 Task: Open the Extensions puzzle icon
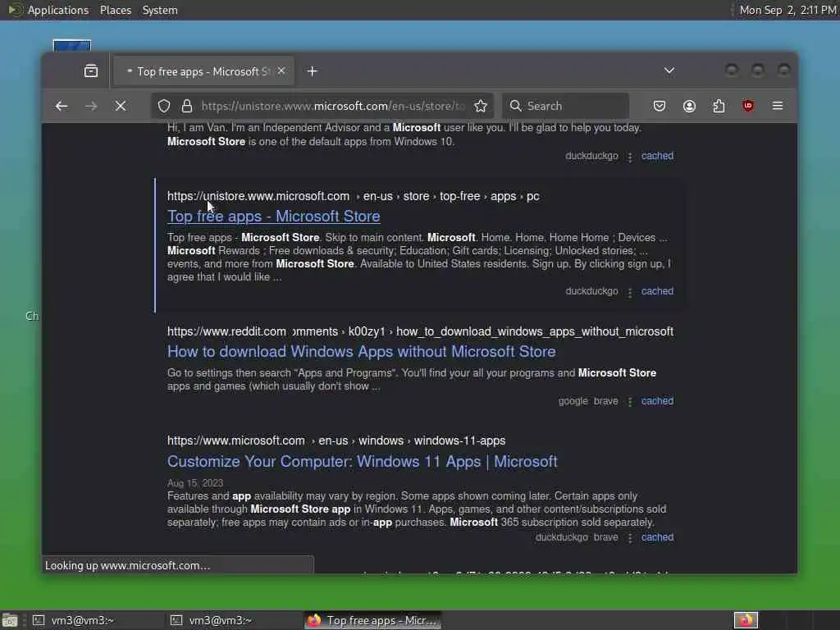(719, 106)
